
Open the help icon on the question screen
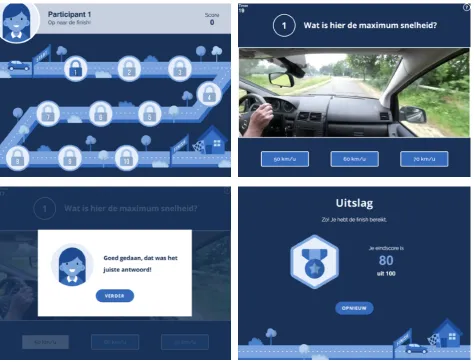point(467,7)
